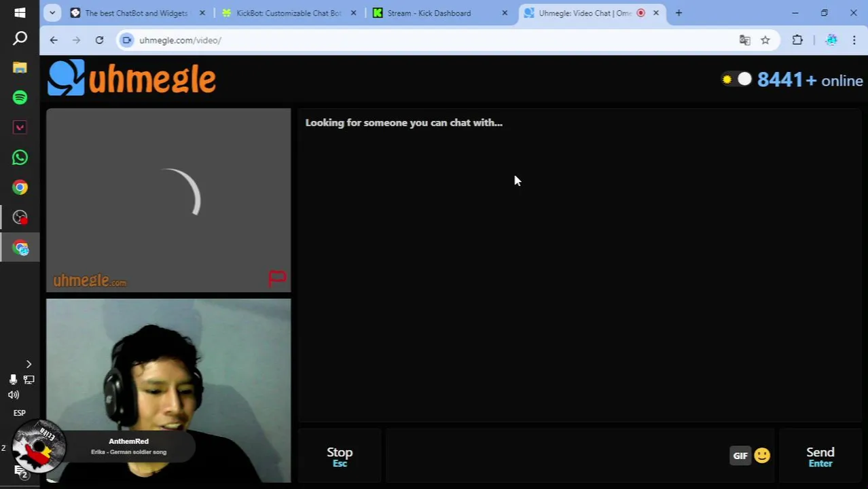Open Google Chrome taskbar icon
The width and height of the screenshot is (868, 489).
click(x=20, y=187)
